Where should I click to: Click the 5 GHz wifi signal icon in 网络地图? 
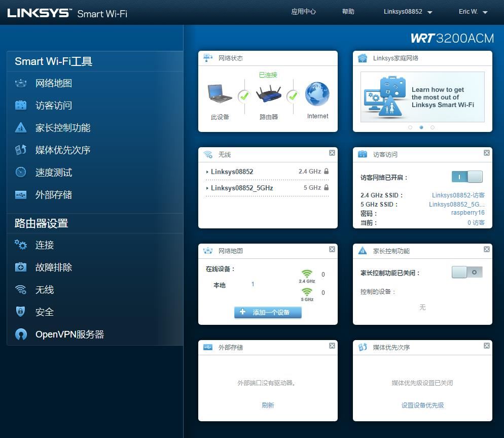307,292
